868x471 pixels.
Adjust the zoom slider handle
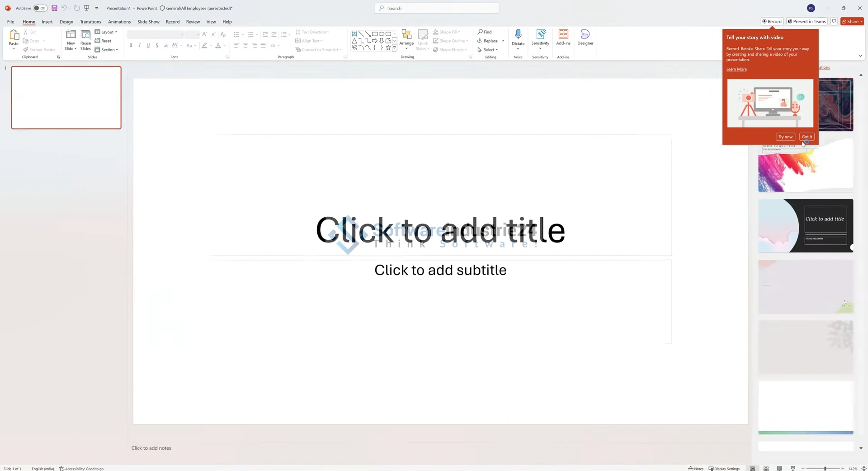(x=825, y=468)
